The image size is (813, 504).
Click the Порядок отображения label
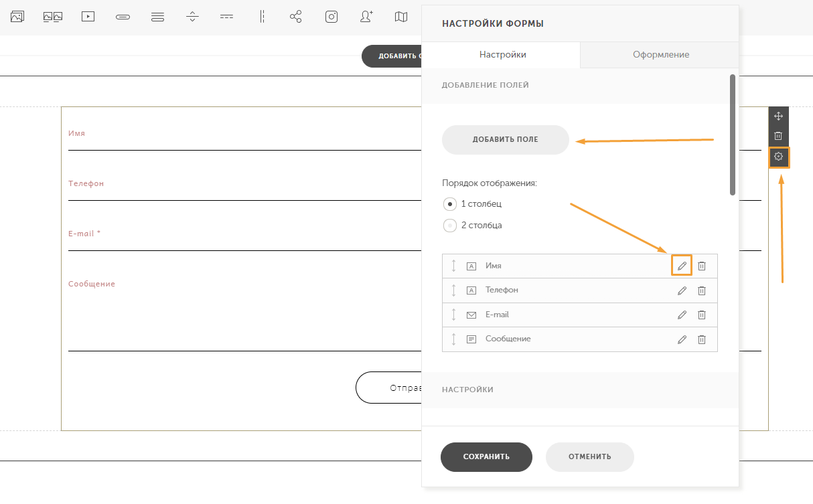coord(490,183)
